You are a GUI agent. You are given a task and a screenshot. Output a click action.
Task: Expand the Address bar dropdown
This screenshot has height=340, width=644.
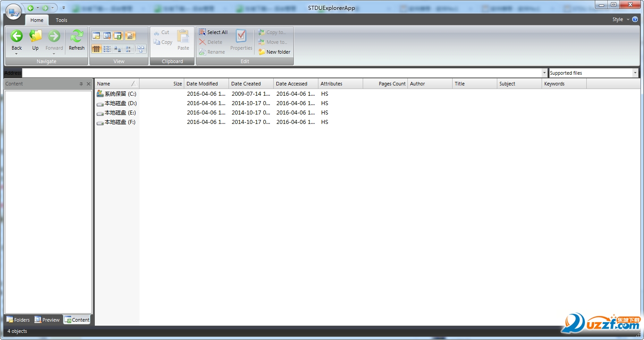point(544,73)
